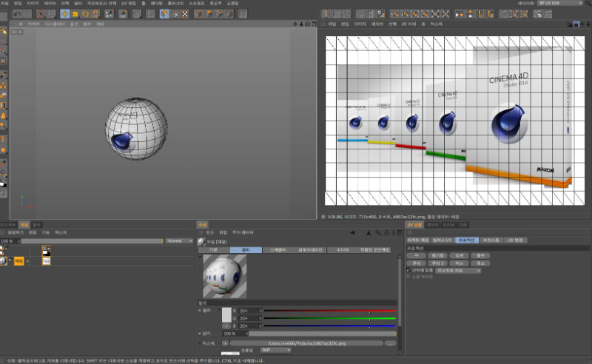Screen dimensions: 592x364
Task: Open the Normal blend mode dropdown
Action: tap(180, 241)
